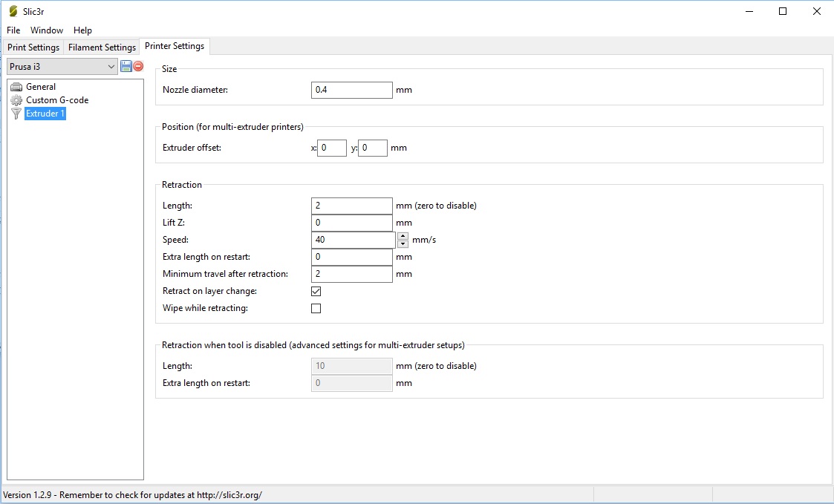Click the Extruder offset y field
Viewport: 834px width, 504px height.
pos(373,148)
